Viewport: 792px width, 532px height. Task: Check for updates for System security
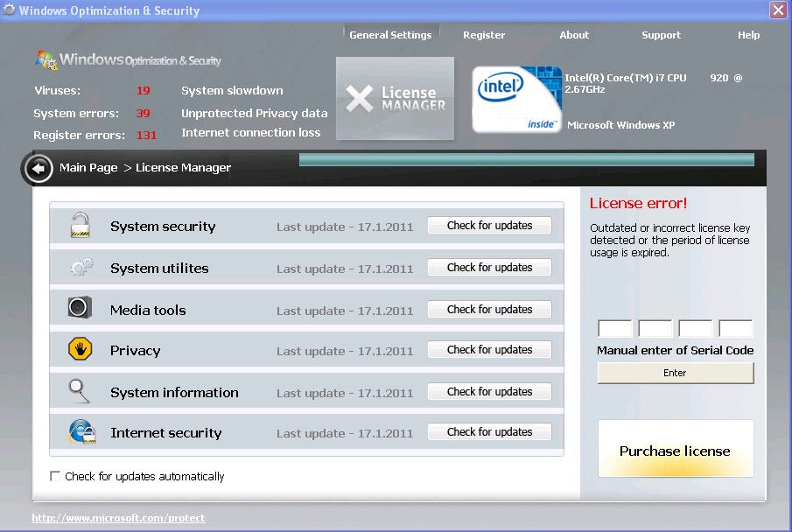click(x=489, y=226)
